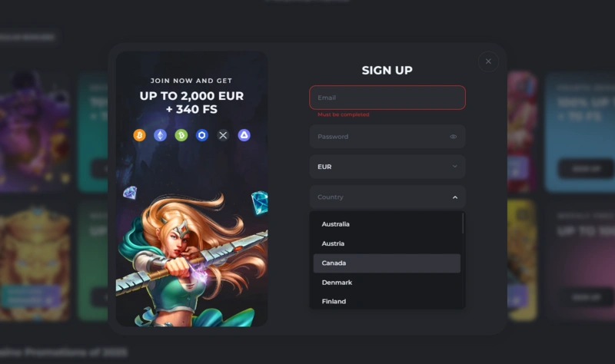This screenshot has height=364, width=615.
Task: Click the purple triangle coin icon
Action: pos(244,135)
